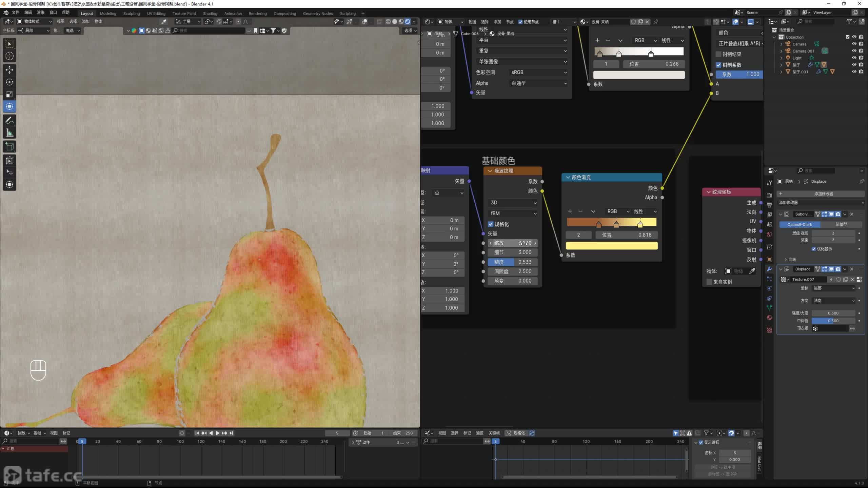Screen dimensions: 868x488
Task: Activate the Annotate pencil tool
Action: (x=9, y=120)
